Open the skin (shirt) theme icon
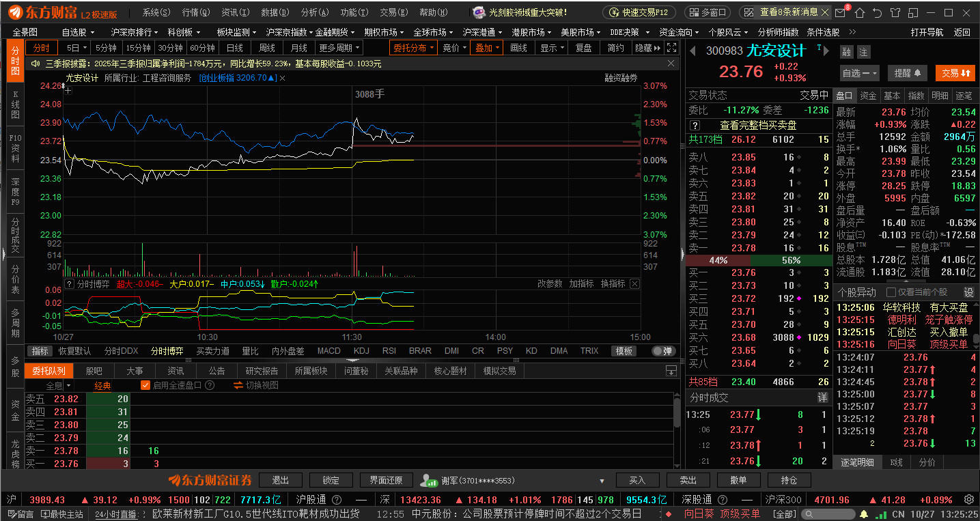The image size is (980, 521). coord(895,12)
